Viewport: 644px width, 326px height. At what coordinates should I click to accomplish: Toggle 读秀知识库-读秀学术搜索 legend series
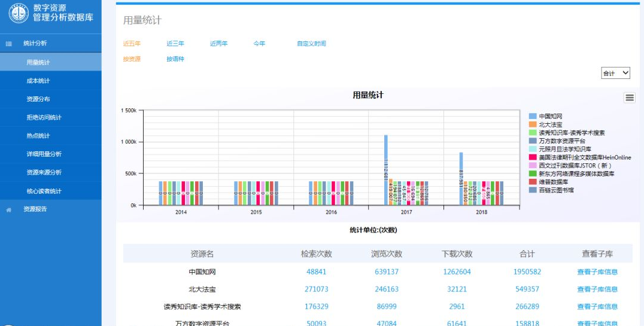click(567, 133)
